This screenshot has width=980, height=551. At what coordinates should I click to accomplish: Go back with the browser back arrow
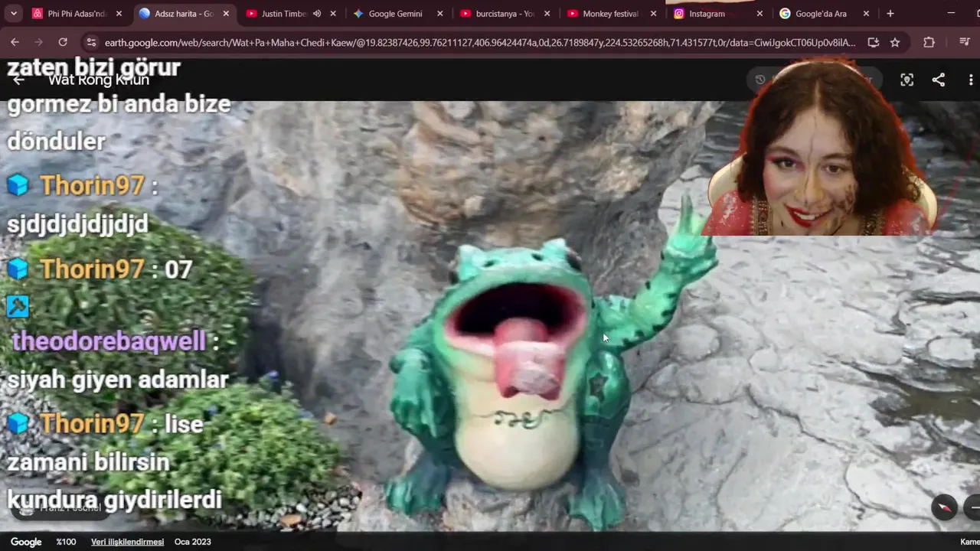[15, 42]
